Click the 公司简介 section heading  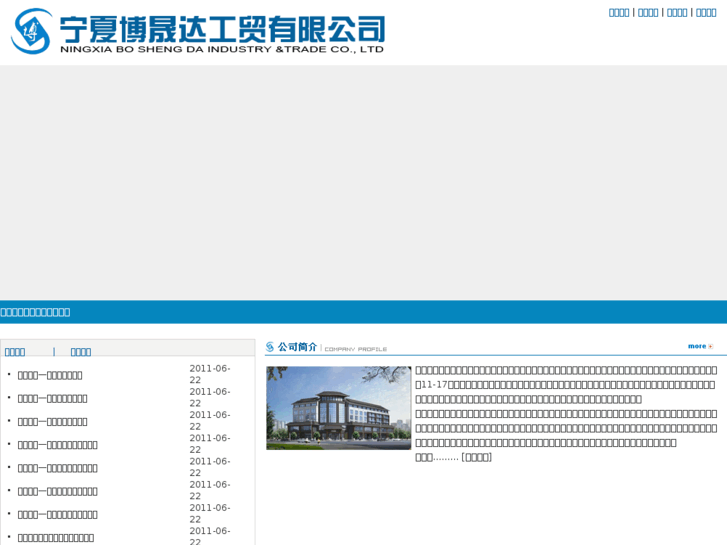coord(297,347)
